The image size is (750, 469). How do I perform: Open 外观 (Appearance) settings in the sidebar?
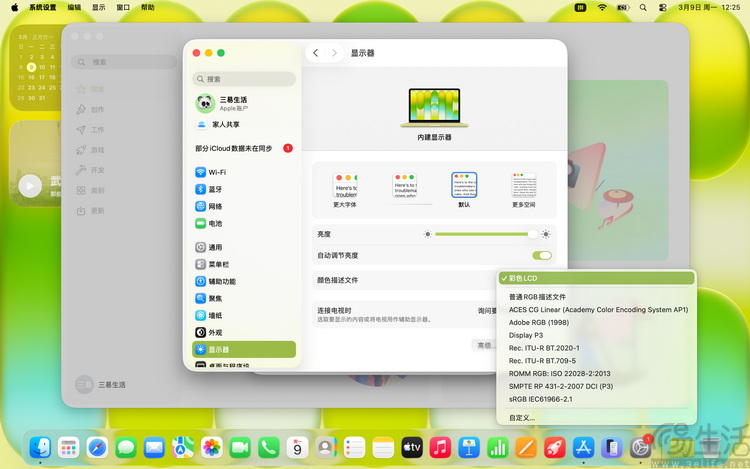click(x=244, y=332)
